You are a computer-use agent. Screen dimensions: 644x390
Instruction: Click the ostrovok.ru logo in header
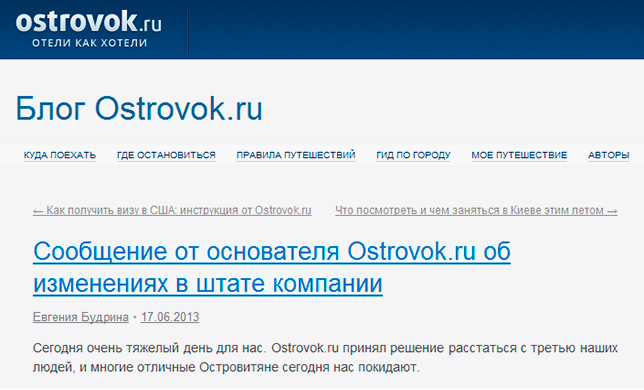tap(88, 22)
